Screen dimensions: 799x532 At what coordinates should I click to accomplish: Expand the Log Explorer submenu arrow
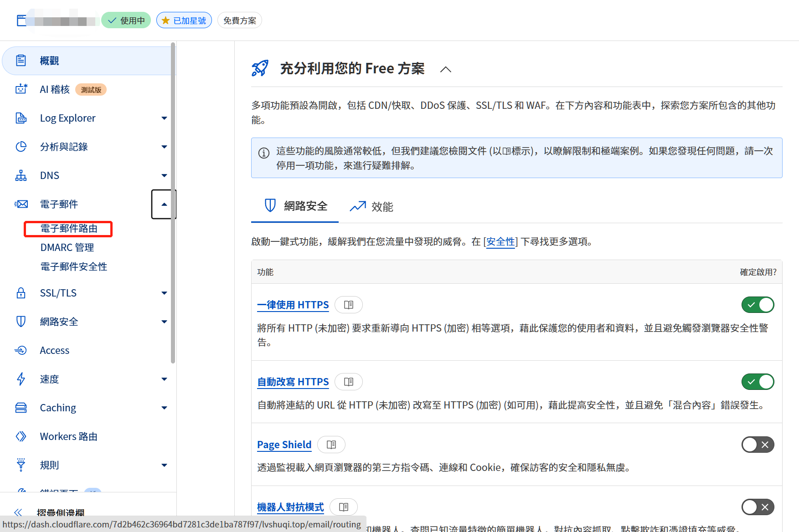pyautogui.click(x=164, y=118)
